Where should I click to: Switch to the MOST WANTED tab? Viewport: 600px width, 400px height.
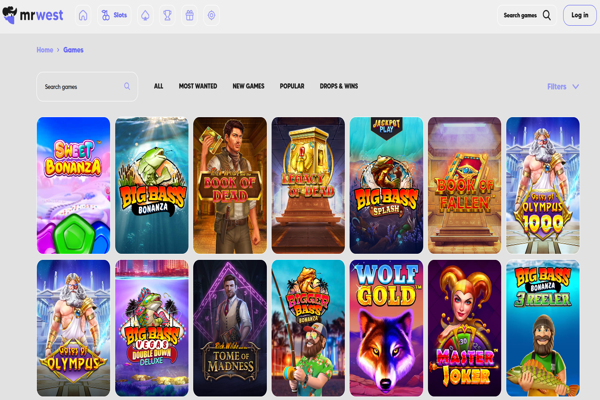click(198, 86)
